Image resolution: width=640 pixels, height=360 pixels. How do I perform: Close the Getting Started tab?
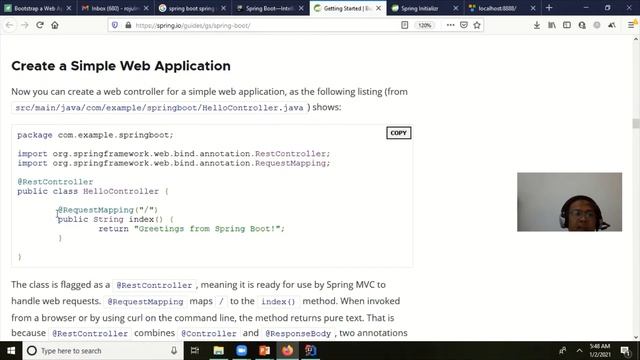378,8
